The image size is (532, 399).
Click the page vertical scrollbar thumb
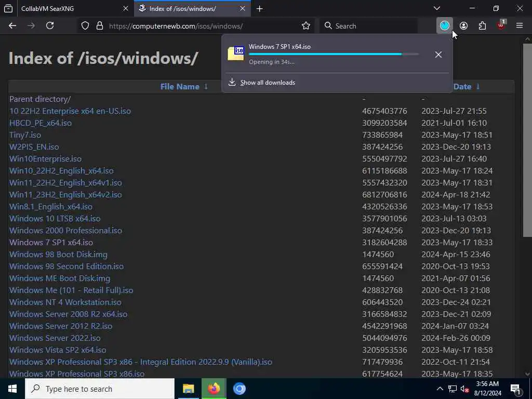point(527,140)
